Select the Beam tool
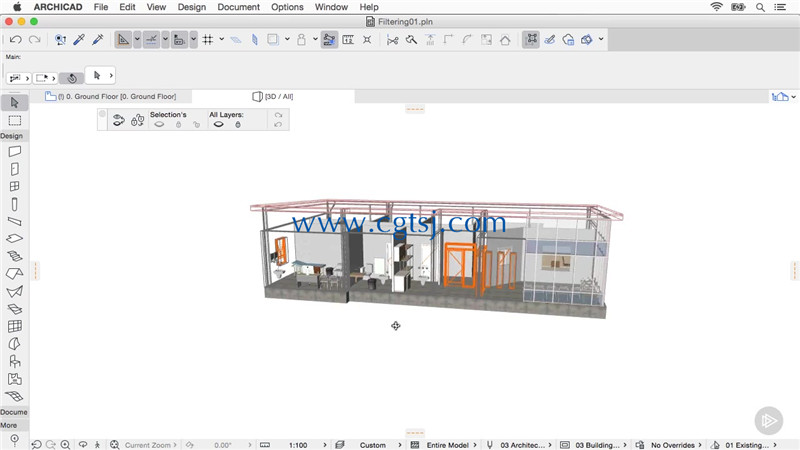The width and height of the screenshot is (800, 450). [x=14, y=221]
